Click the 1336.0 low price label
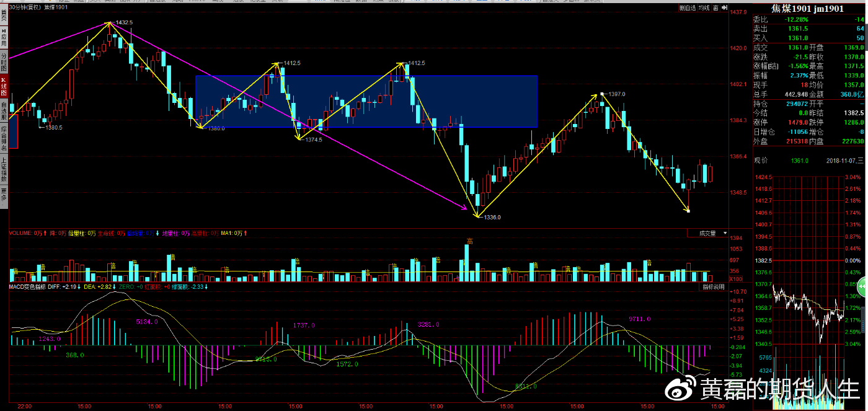This screenshot has height=411, width=868. point(492,218)
